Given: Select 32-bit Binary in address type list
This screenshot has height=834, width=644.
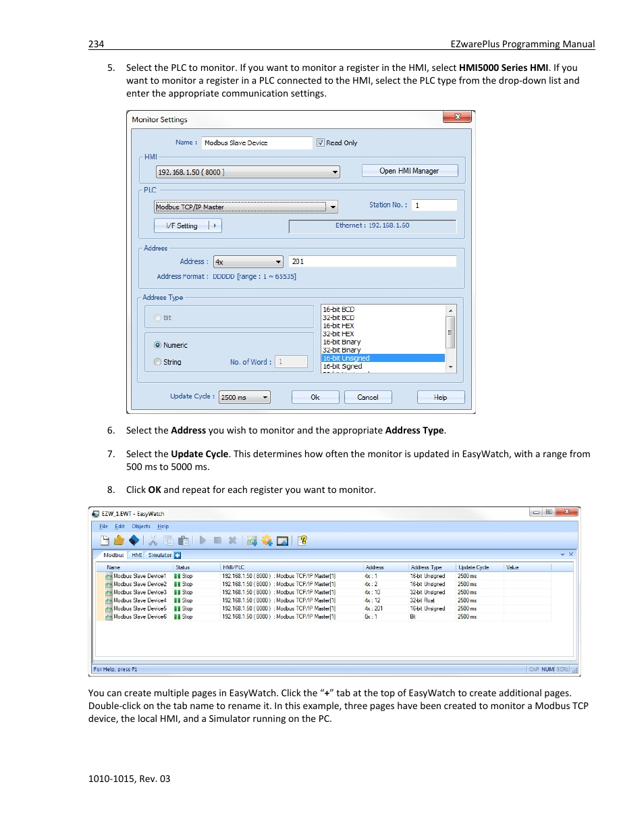Looking at the screenshot, I should pyautogui.click(x=383, y=350).
